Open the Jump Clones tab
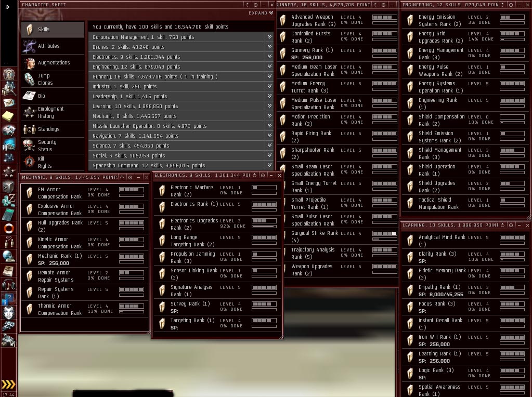532x397 pixels. coord(53,79)
